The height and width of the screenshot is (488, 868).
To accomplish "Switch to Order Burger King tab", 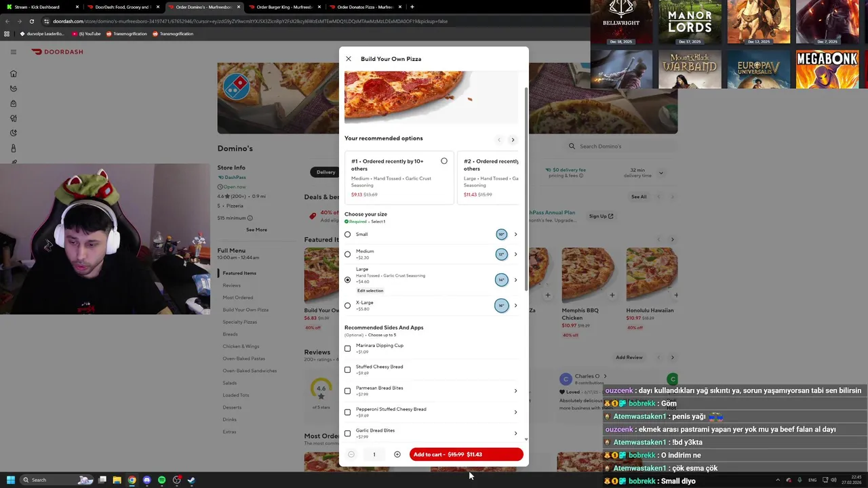I will (284, 7).
